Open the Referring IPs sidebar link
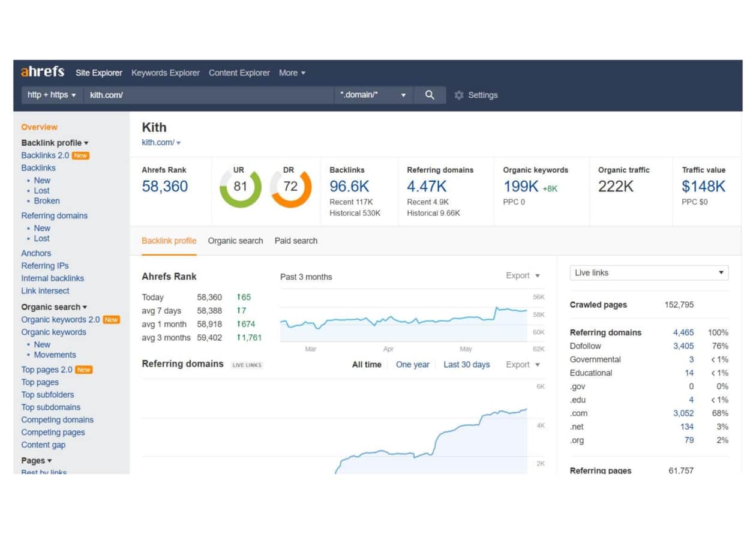 [45, 266]
